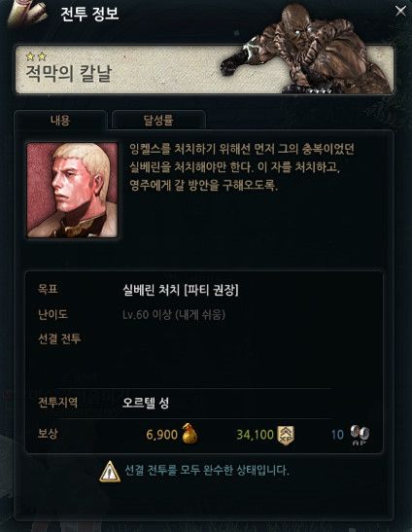Click the 선결 전투를 모두 완수한 상태입니다 notice
Viewport: 412px width, 532px height.
(207, 471)
